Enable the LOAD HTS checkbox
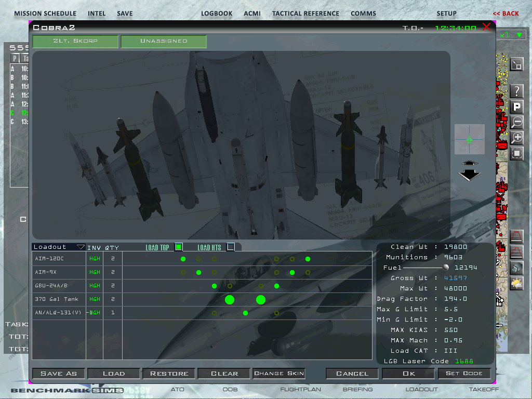This screenshot has width=532, height=399. pyautogui.click(x=230, y=247)
